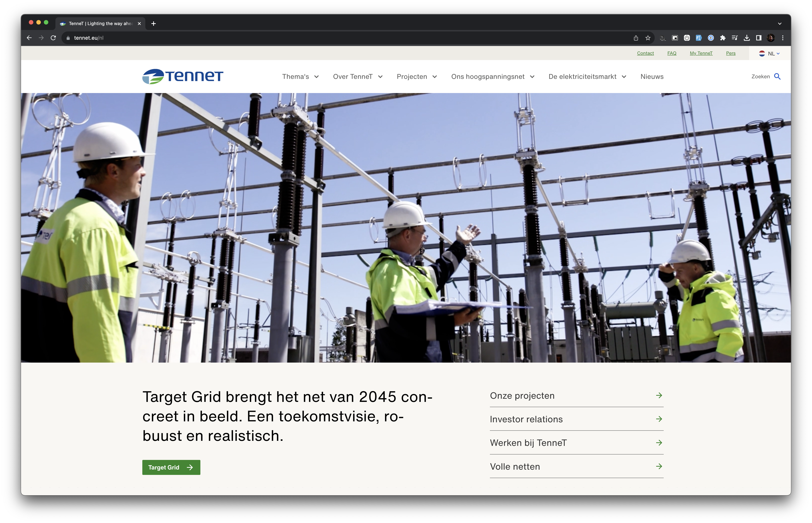Open the share page icon

(636, 38)
